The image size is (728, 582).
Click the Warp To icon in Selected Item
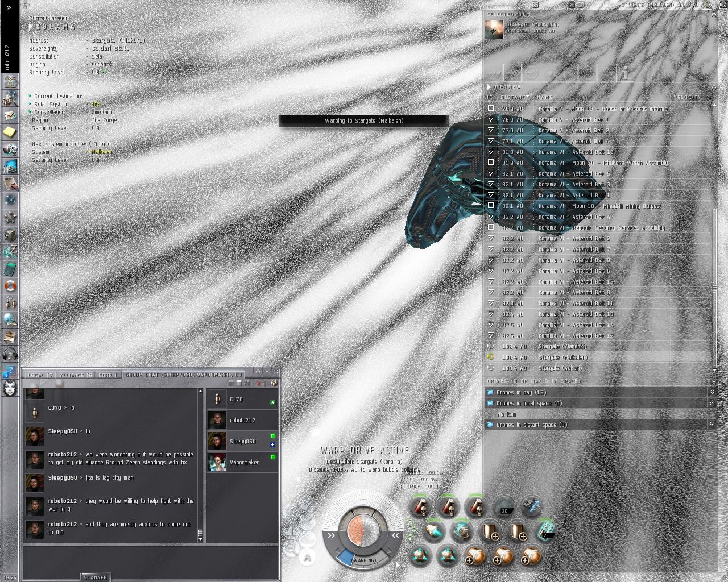(x=512, y=73)
